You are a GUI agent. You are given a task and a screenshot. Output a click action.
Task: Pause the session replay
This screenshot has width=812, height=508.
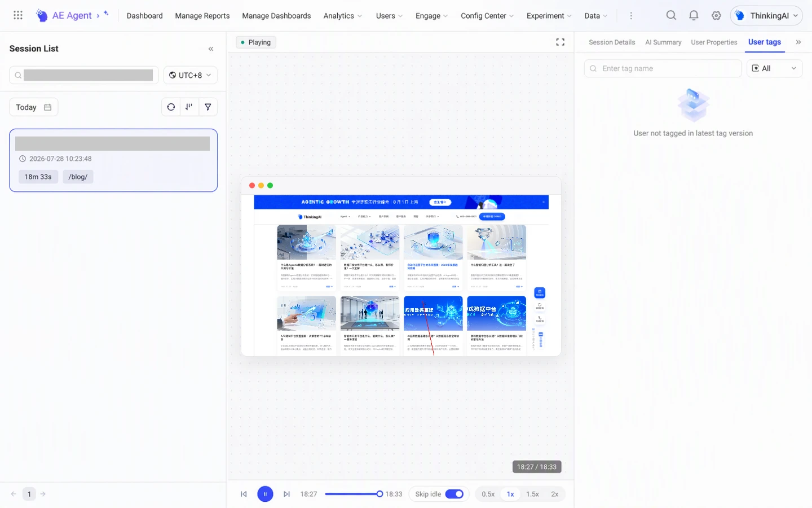[x=265, y=494]
